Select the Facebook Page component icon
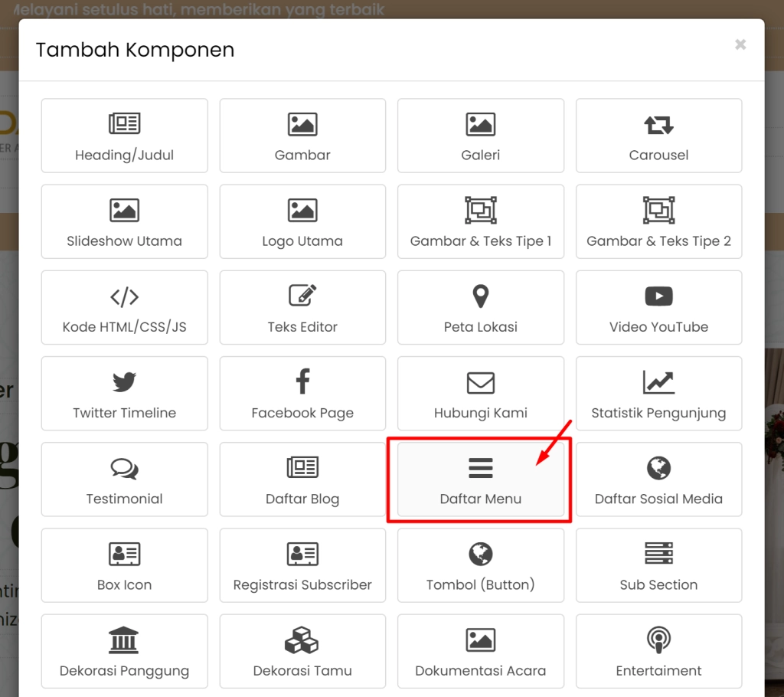The height and width of the screenshot is (697, 784). [302, 393]
